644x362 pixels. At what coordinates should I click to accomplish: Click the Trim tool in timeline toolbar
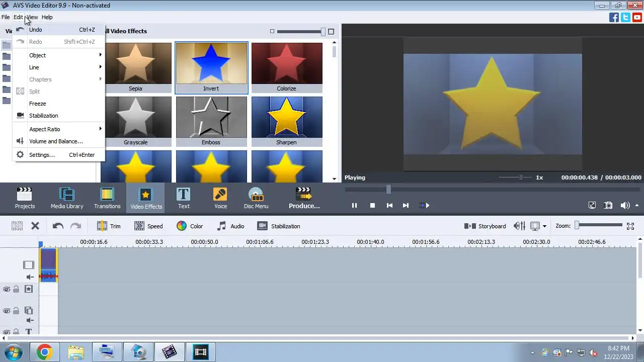tap(109, 226)
